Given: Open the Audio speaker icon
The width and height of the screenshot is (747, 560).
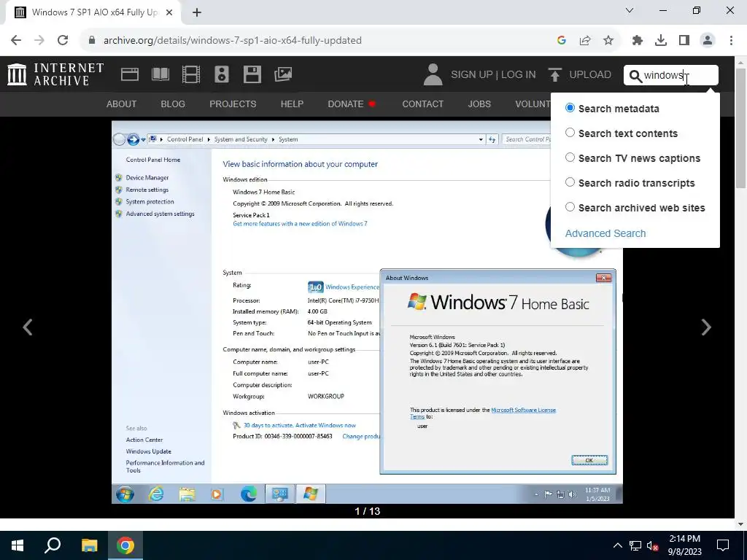Looking at the screenshot, I should [x=222, y=75].
